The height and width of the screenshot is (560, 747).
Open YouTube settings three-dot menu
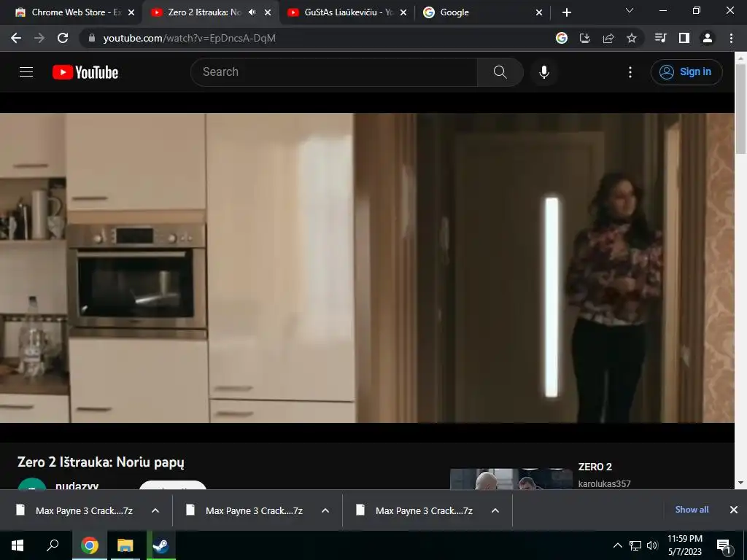pyautogui.click(x=630, y=72)
